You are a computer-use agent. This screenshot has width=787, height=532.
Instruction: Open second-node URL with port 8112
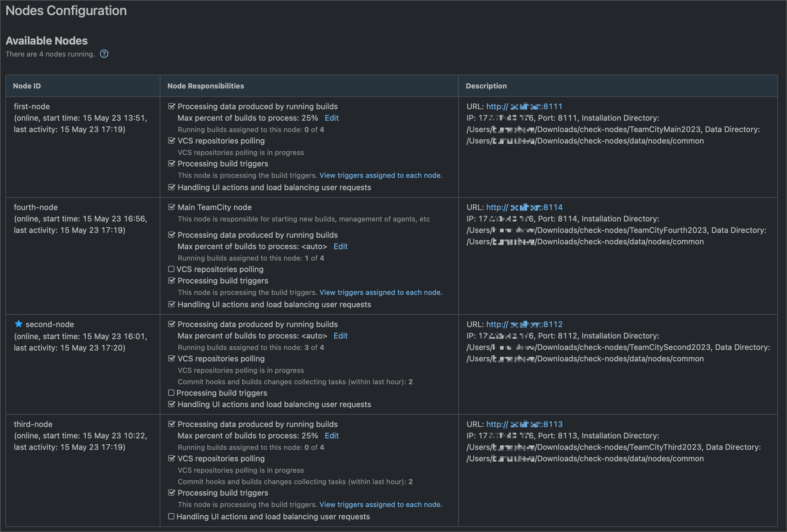(524, 324)
